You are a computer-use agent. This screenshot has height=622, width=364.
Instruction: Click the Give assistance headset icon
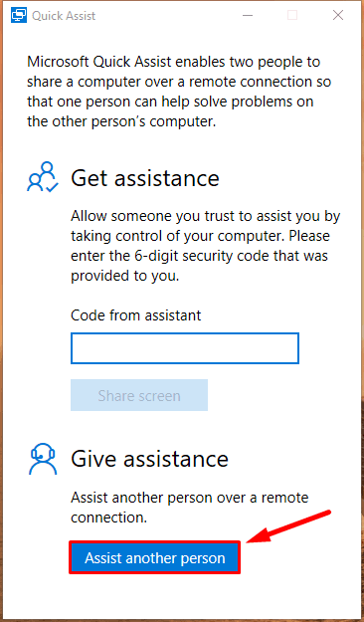click(x=43, y=458)
